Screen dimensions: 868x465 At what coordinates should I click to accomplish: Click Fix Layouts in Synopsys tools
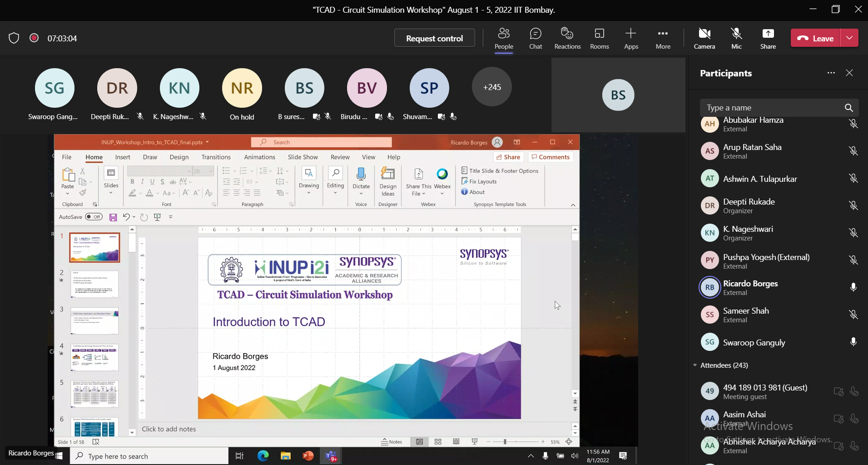479,181
